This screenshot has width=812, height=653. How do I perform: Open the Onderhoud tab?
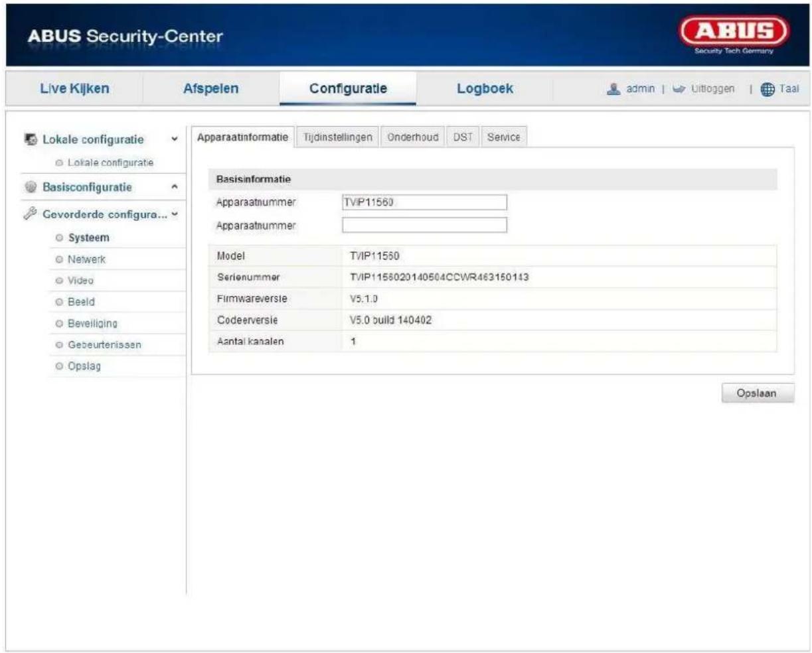pyautogui.click(x=413, y=137)
